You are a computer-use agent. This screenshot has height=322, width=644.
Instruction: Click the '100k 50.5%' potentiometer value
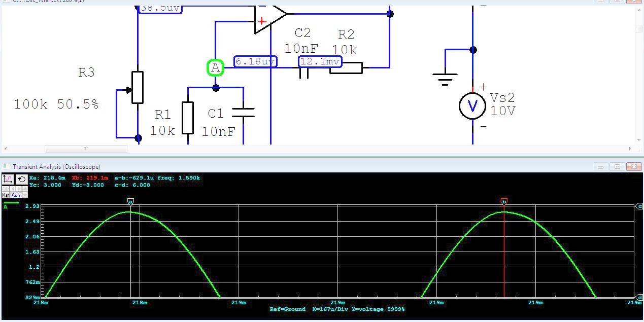pyautogui.click(x=56, y=104)
